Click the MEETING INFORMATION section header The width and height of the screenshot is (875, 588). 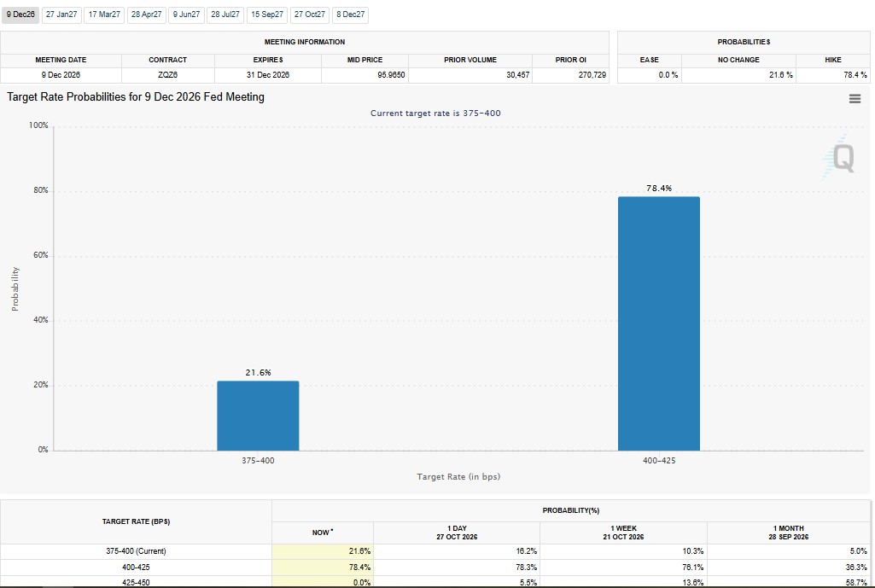click(305, 42)
